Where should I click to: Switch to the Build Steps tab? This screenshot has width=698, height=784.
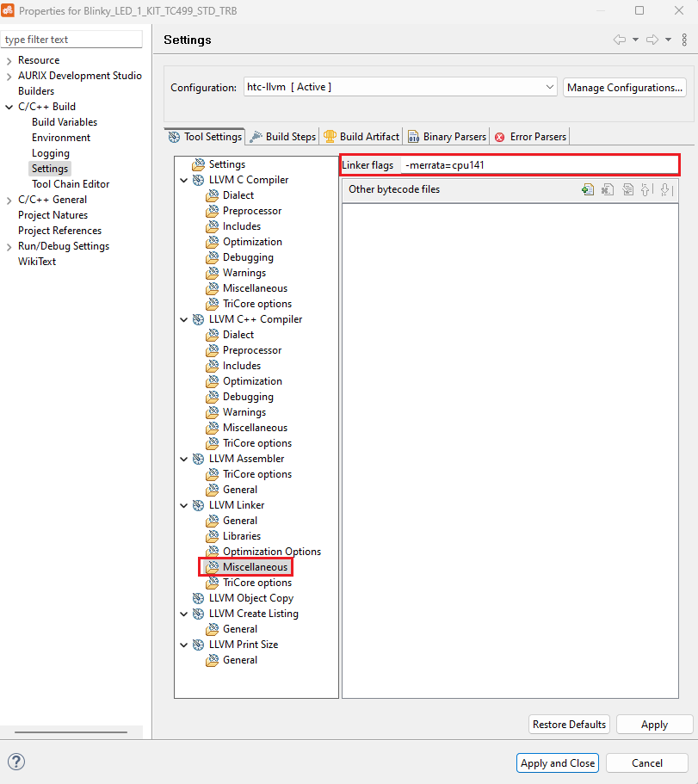click(x=283, y=136)
